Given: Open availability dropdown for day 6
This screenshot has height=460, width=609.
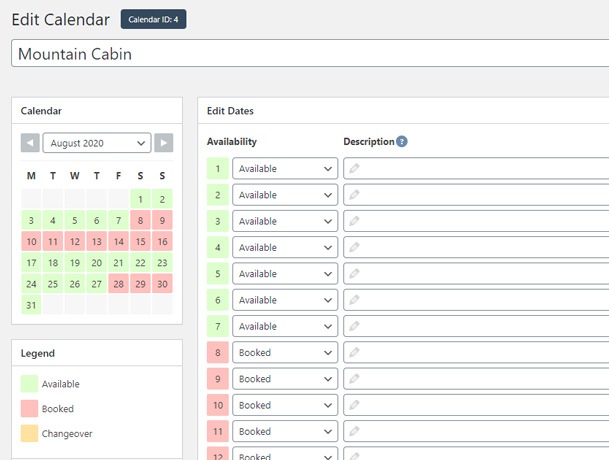Looking at the screenshot, I should coord(285,300).
